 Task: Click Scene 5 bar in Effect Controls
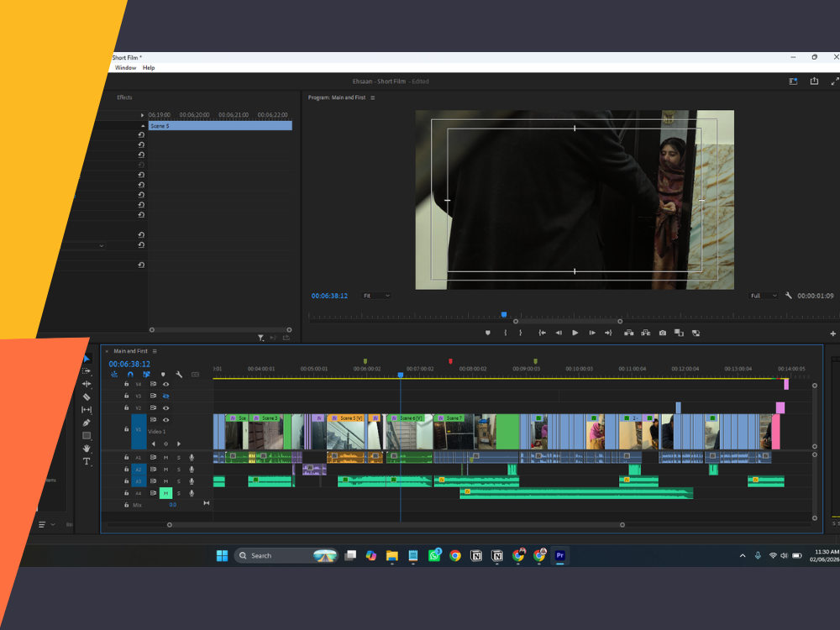pyautogui.click(x=220, y=126)
